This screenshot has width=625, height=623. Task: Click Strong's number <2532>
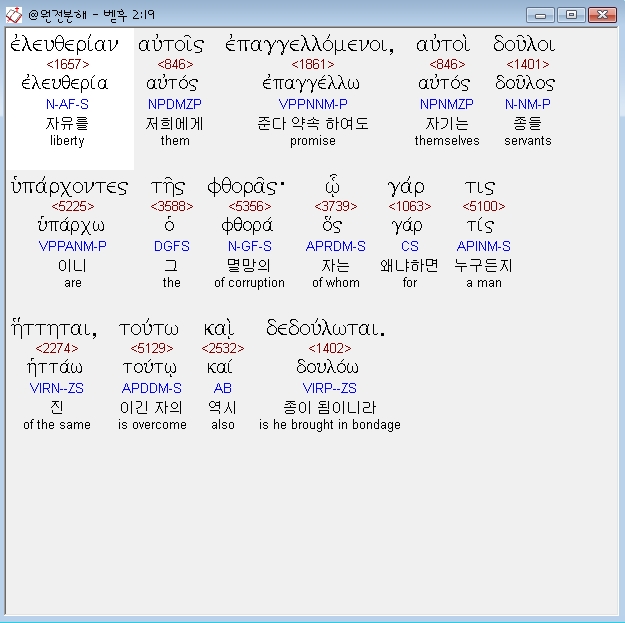click(x=223, y=348)
